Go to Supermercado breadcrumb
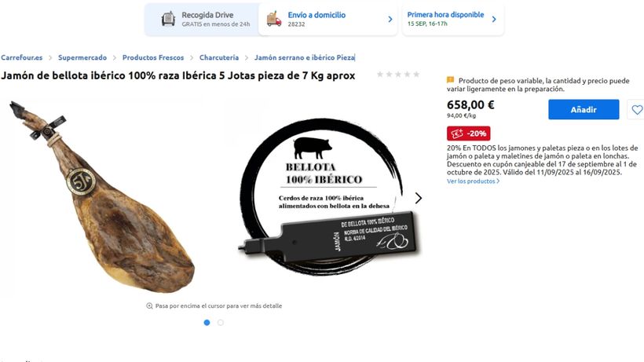Screen dimensions: 644x362 [82, 57]
